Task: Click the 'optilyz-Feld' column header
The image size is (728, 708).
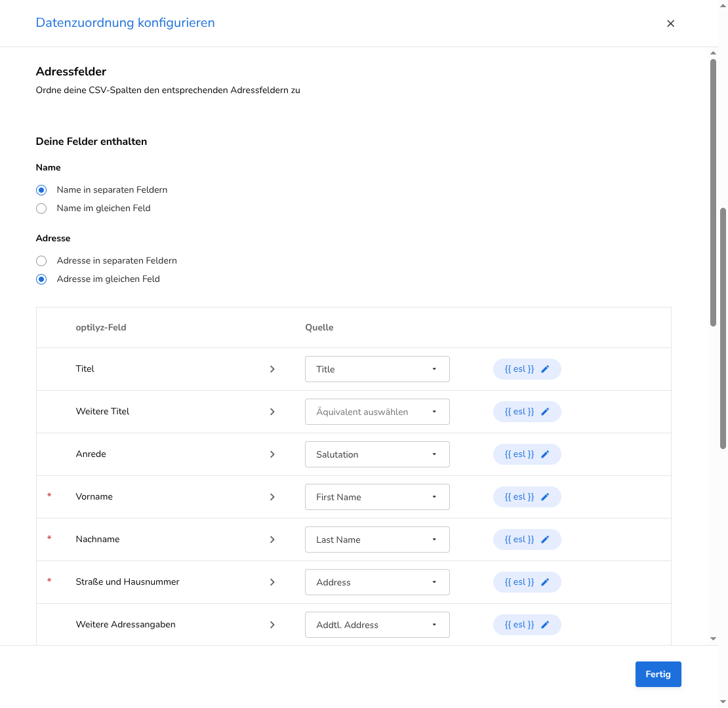Action: pos(101,328)
